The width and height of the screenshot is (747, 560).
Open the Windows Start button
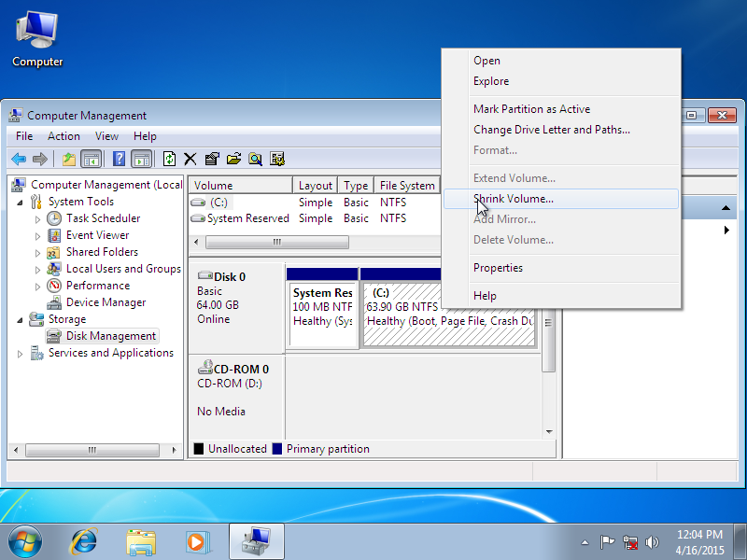point(25,542)
